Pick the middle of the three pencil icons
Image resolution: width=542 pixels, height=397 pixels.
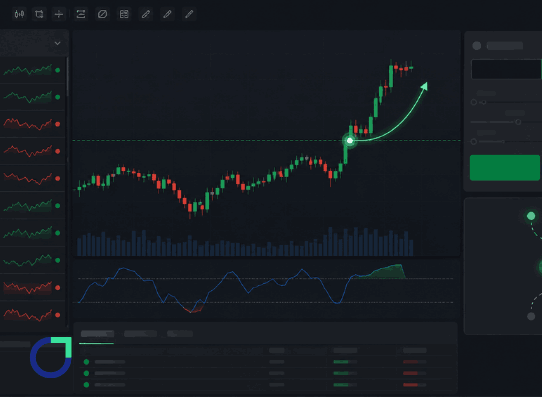point(167,14)
